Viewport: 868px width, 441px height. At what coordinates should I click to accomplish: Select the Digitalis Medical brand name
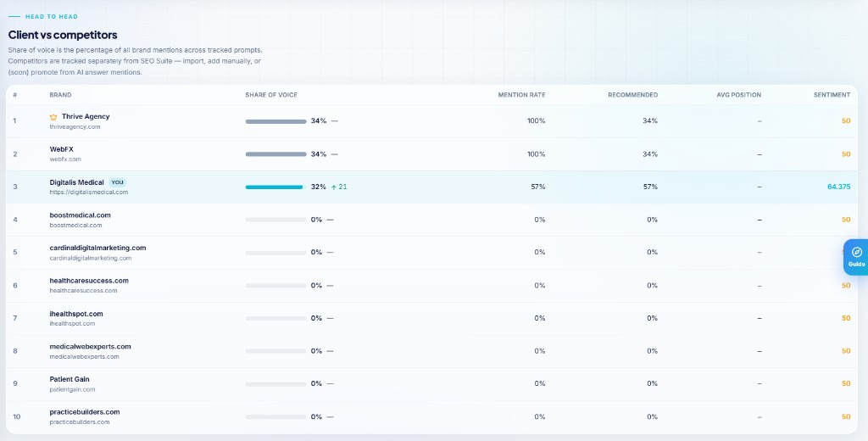pos(77,182)
